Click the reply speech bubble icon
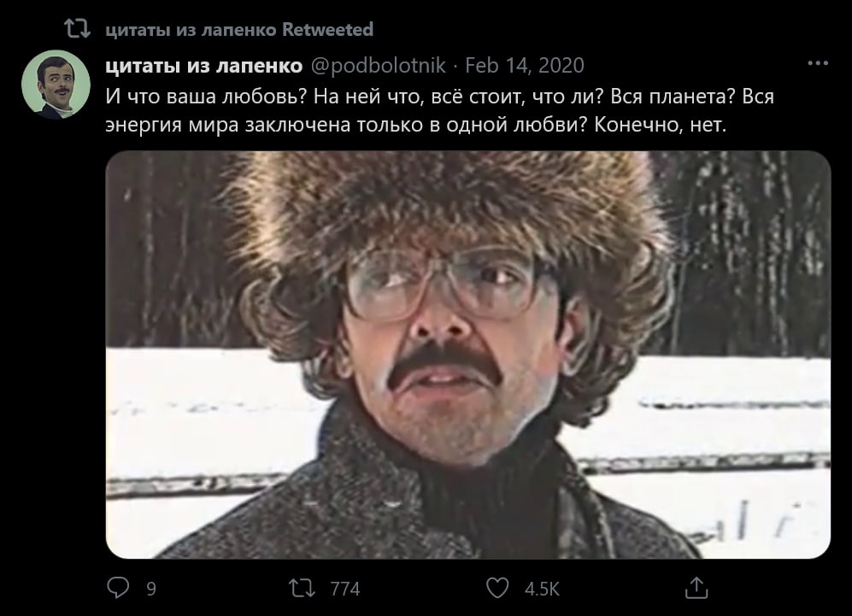852x616 pixels. (118, 588)
